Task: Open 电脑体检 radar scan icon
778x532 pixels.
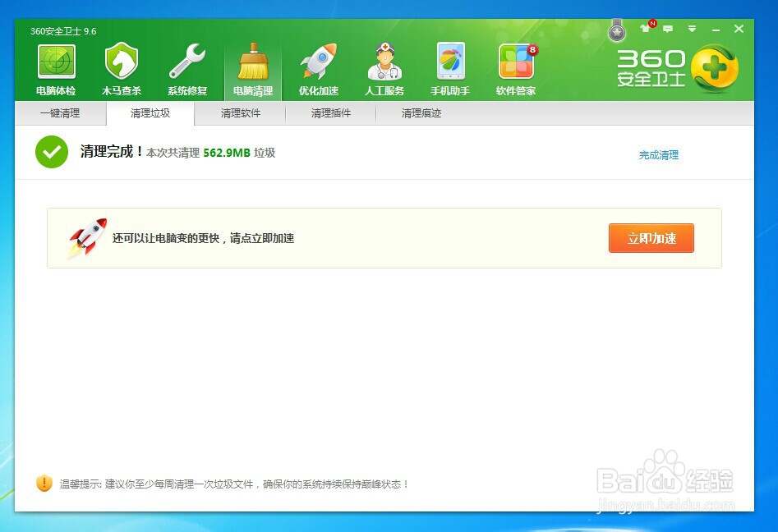Action: [x=56, y=62]
